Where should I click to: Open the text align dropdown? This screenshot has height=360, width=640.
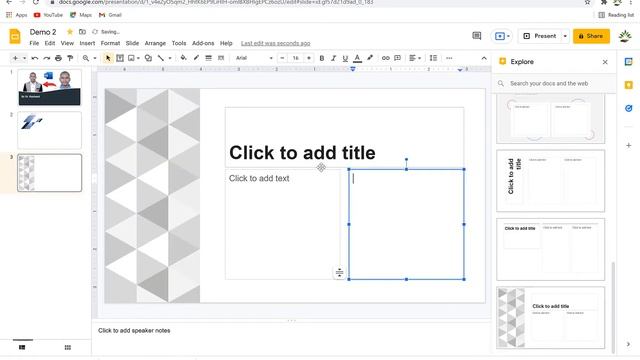415,58
